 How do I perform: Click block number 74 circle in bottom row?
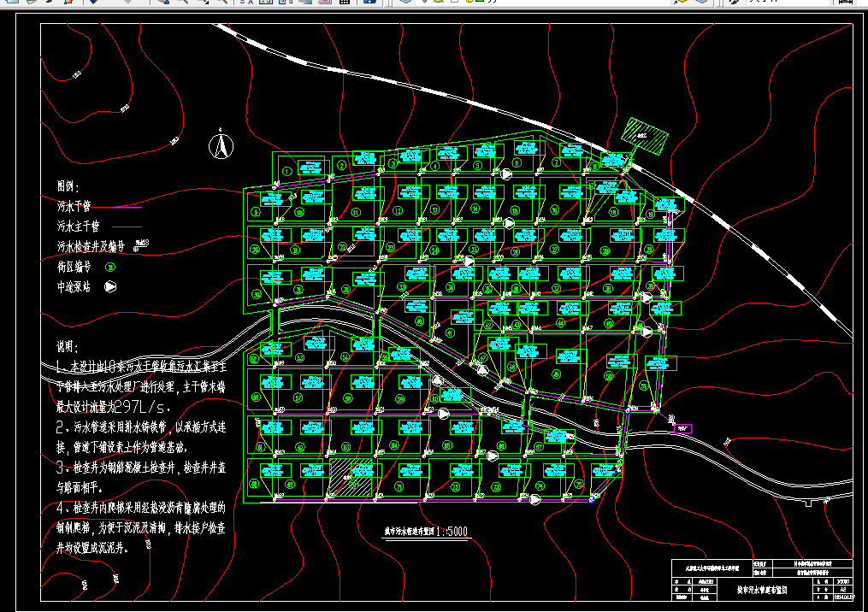pyautogui.click(x=540, y=485)
